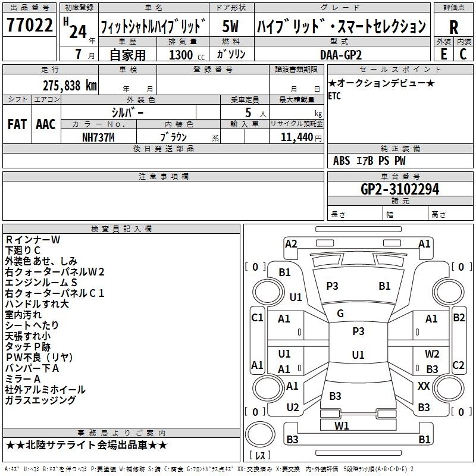Select the XX replaced panel marker
Viewport: 476px width, 476px height.
point(424,386)
